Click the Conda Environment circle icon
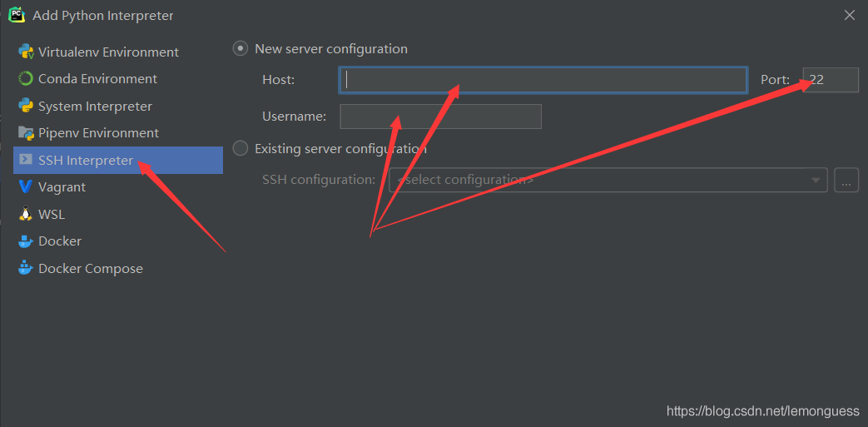This screenshot has width=868, height=427. pyautogui.click(x=25, y=79)
